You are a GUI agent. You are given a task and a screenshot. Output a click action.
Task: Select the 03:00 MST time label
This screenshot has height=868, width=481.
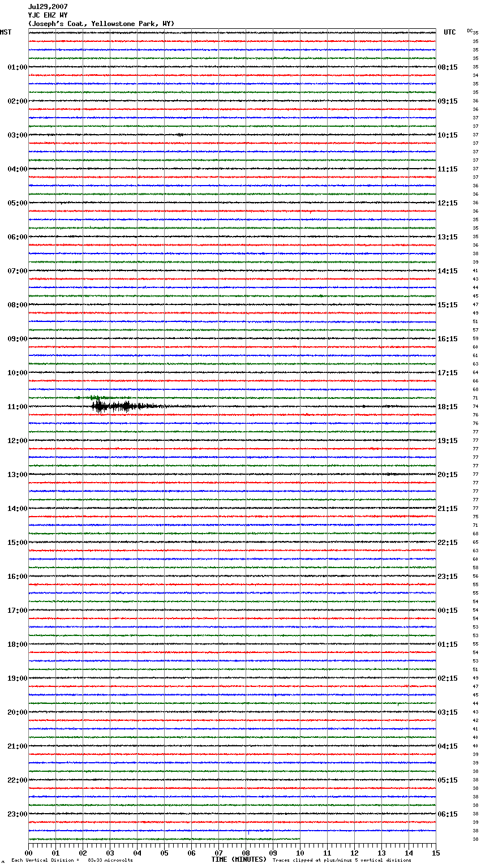[18, 135]
